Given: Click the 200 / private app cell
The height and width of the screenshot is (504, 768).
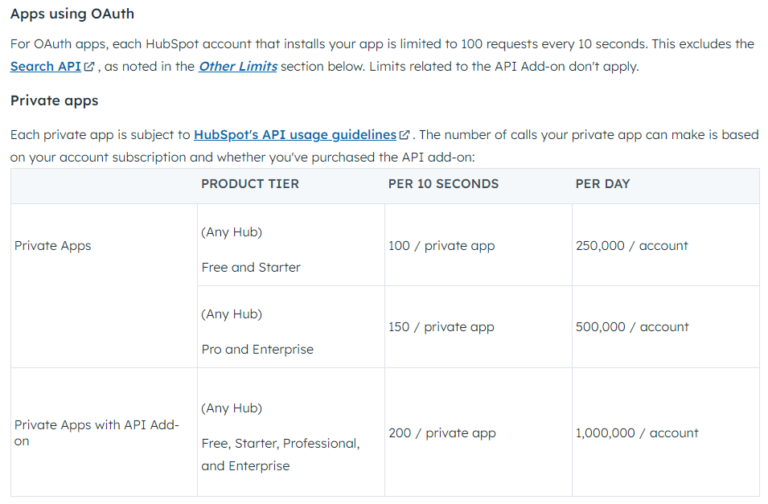Looking at the screenshot, I should 478,432.
